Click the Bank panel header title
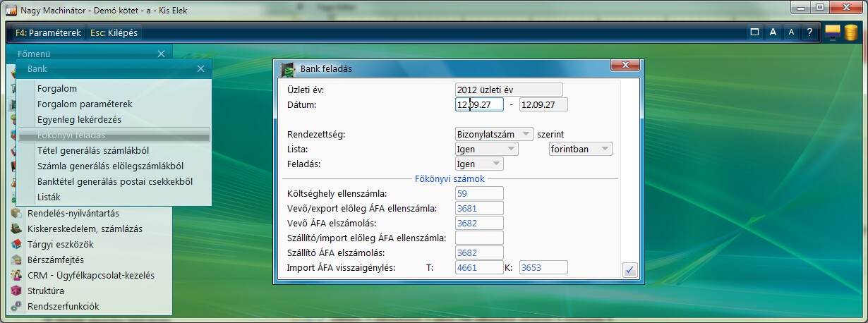 (x=37, y=69)
